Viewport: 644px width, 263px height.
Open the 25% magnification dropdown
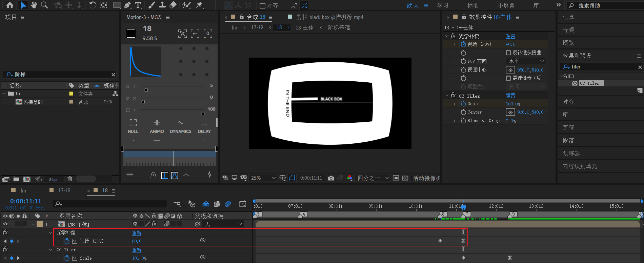click(263, 178)
